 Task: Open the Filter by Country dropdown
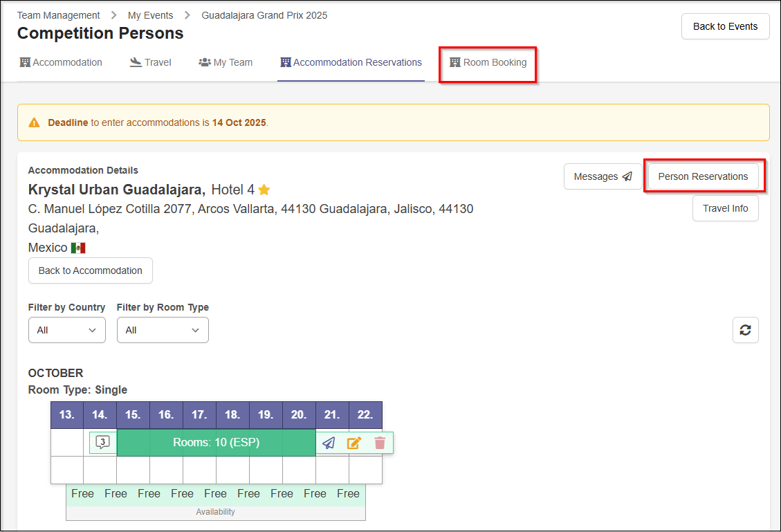click(67, 330)
